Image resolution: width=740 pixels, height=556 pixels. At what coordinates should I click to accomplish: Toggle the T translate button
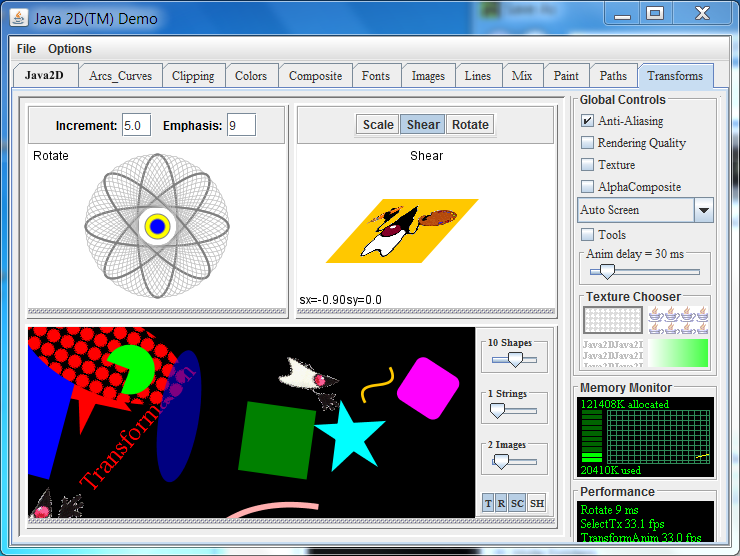point(488,503)
